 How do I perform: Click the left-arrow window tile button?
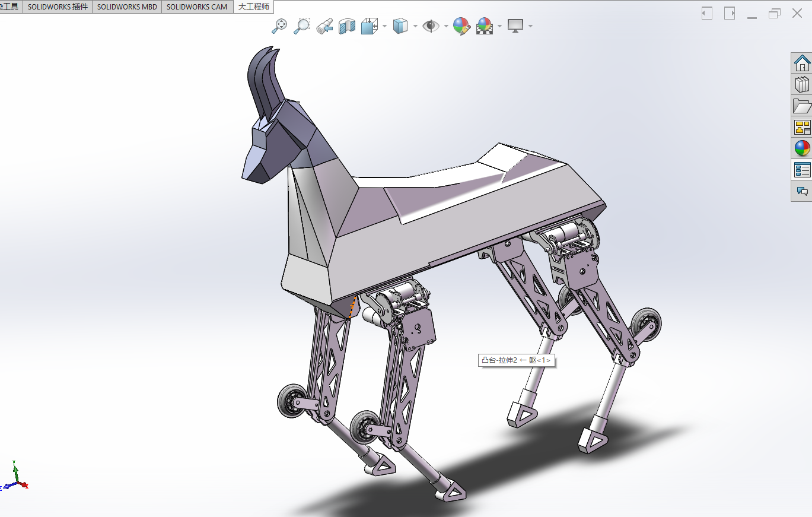(706, 13)
